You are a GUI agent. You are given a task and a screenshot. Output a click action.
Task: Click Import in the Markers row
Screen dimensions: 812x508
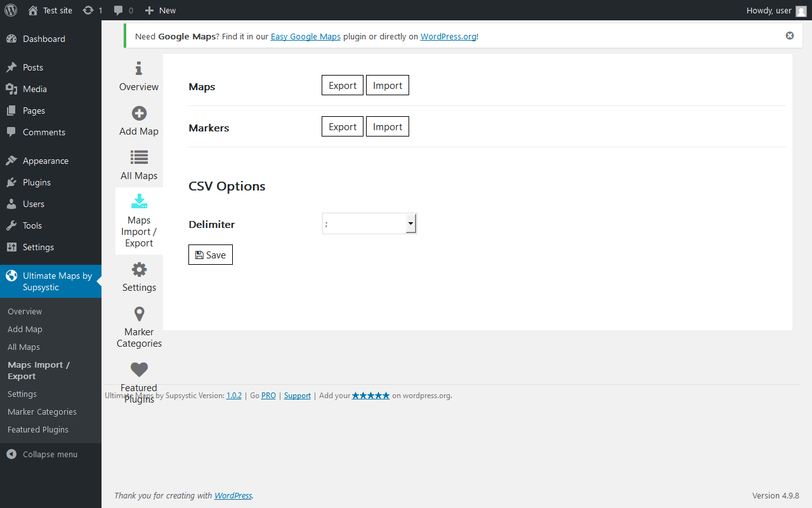click(388, 126)
